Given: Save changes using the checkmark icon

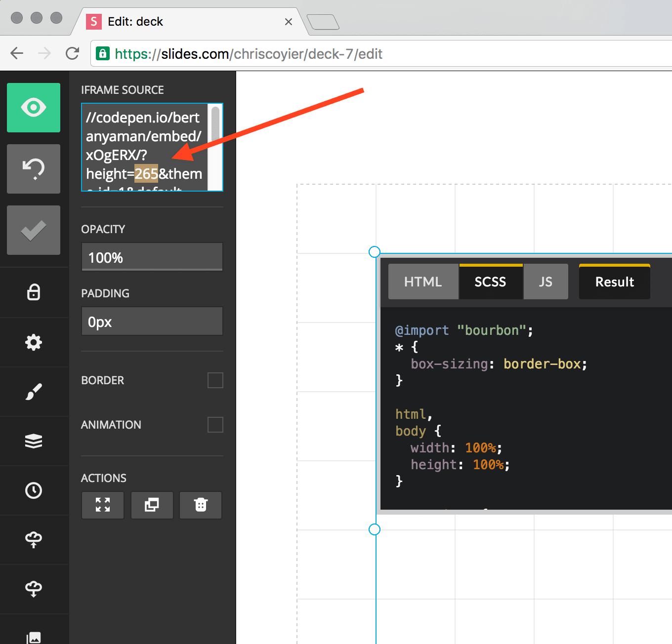Looking at the screenshot, I should coord(33,230).
